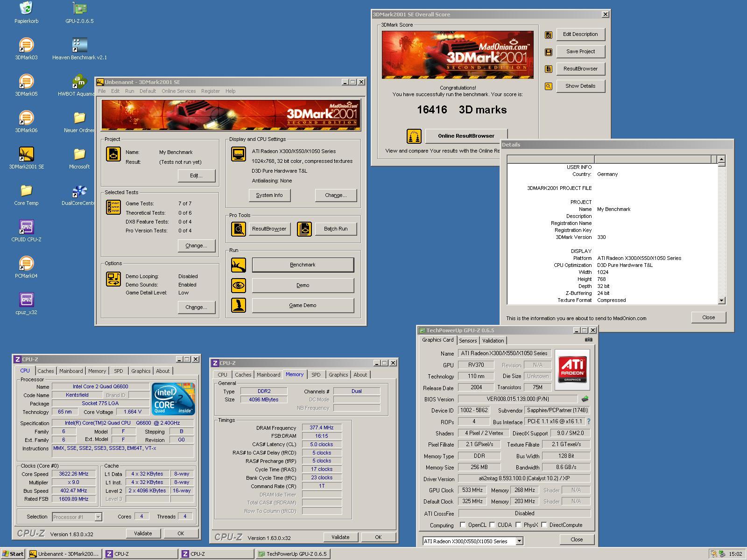Click the Save Project floppy icon

[549, 52]
